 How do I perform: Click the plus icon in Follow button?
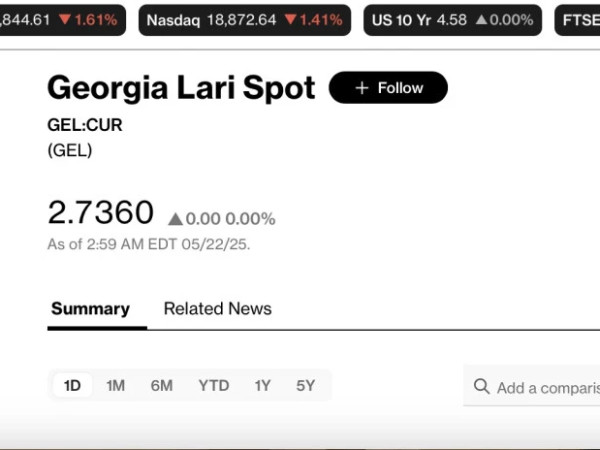click(362, 88)
